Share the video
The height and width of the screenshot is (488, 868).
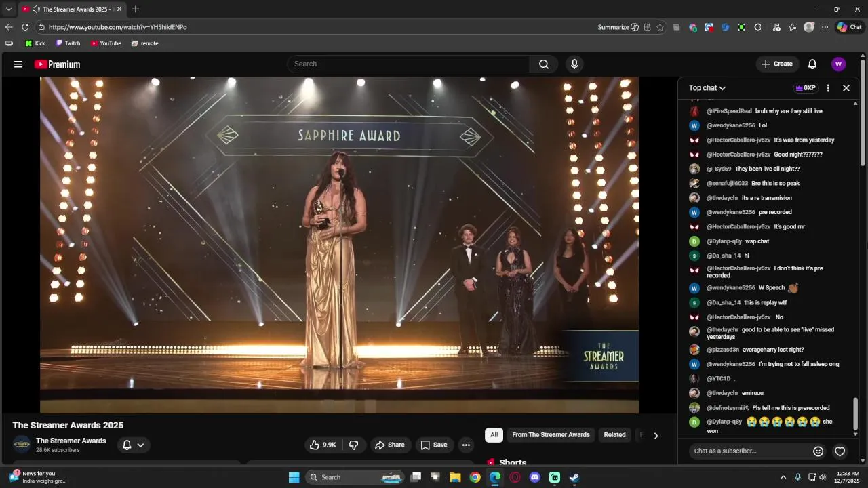coord(389,445)
